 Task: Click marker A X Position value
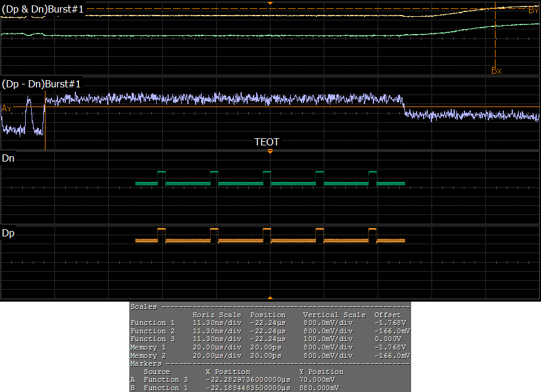(247, 380)
